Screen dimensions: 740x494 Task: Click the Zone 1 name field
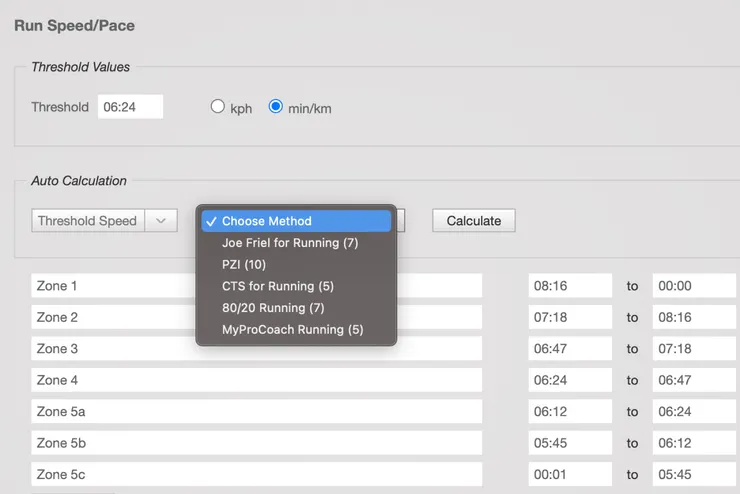pos(257,285)
